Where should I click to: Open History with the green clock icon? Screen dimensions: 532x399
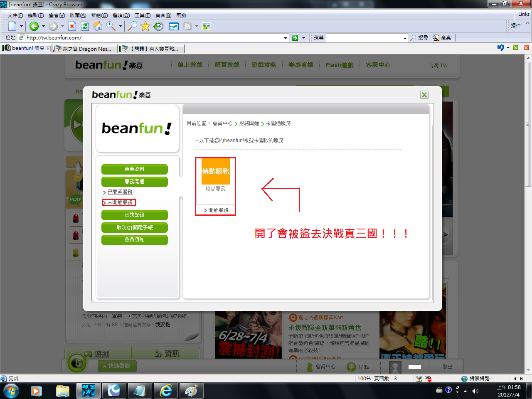pos(158,26)
